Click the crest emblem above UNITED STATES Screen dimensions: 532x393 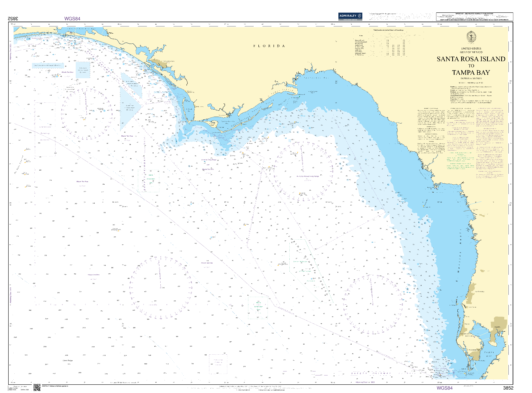click(471, 37)
